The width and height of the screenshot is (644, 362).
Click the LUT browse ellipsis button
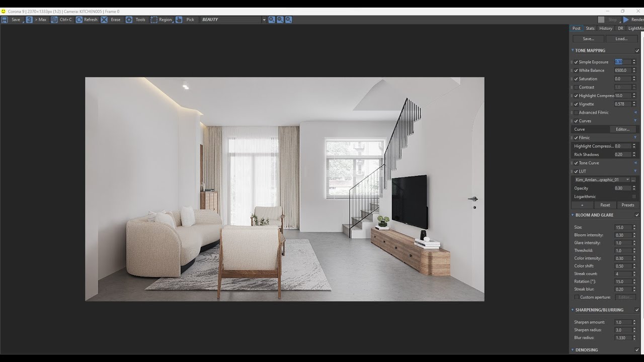[633, 179]
